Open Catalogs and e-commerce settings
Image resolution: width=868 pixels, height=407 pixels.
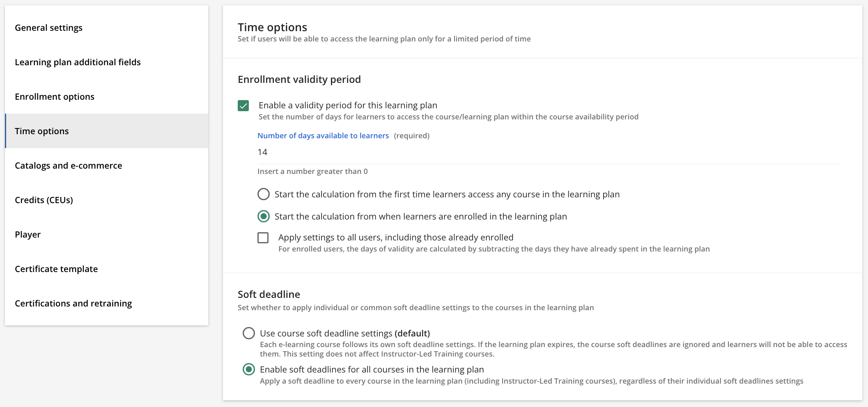click(68, 165)
